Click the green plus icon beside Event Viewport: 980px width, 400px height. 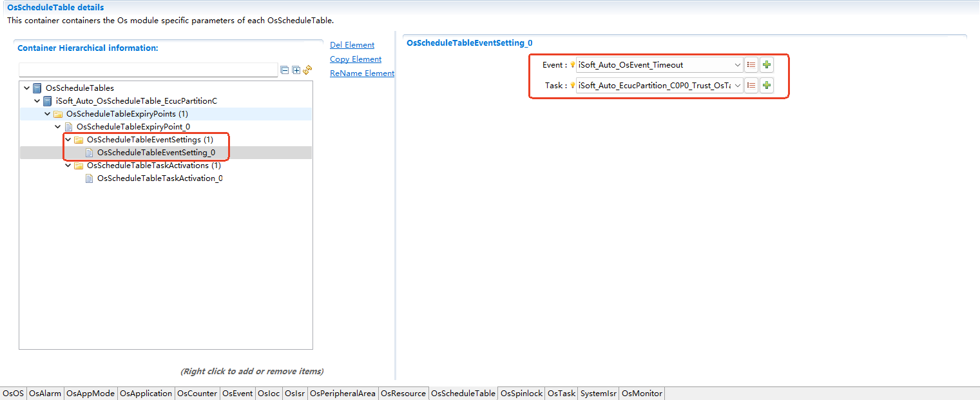(x=766, y=65)
